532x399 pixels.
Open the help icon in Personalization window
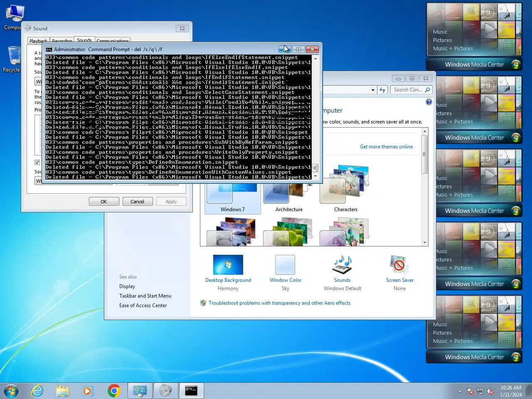click(x=429, y=102)
